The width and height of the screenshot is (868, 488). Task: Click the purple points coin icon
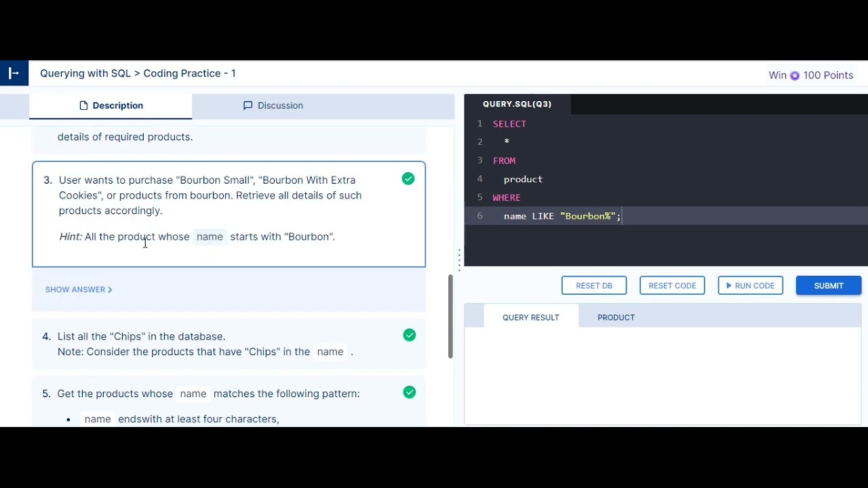coord(795,75)
